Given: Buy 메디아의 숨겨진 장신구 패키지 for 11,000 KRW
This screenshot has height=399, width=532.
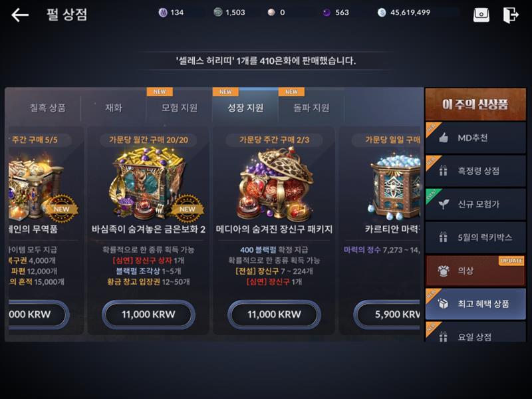Looking at the screenshot, I should click(x=274, y=314).
